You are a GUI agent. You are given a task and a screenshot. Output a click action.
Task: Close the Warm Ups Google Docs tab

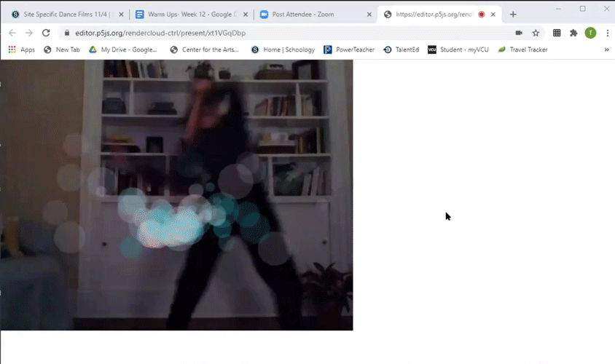click(246, 15)
